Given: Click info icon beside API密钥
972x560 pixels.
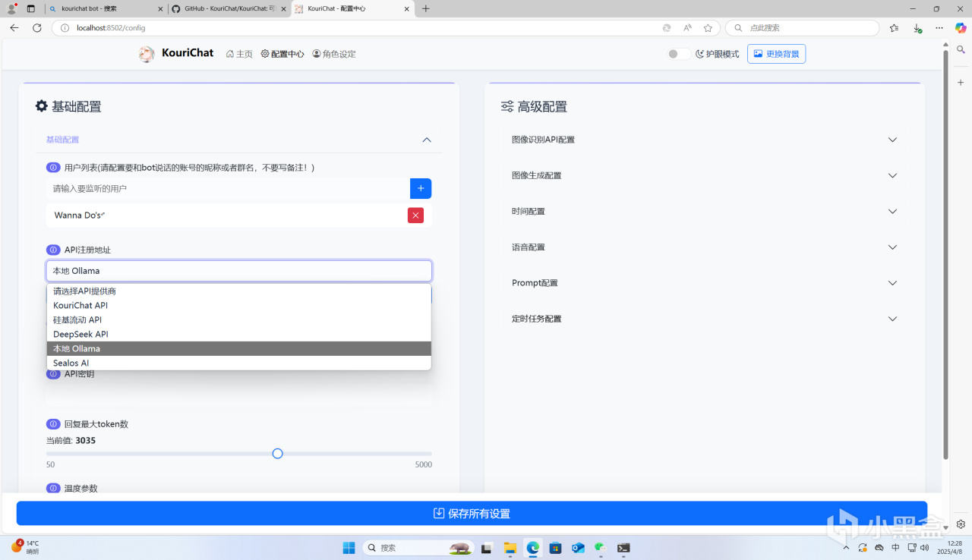Looking at the screenshot, I should (53, 374).
